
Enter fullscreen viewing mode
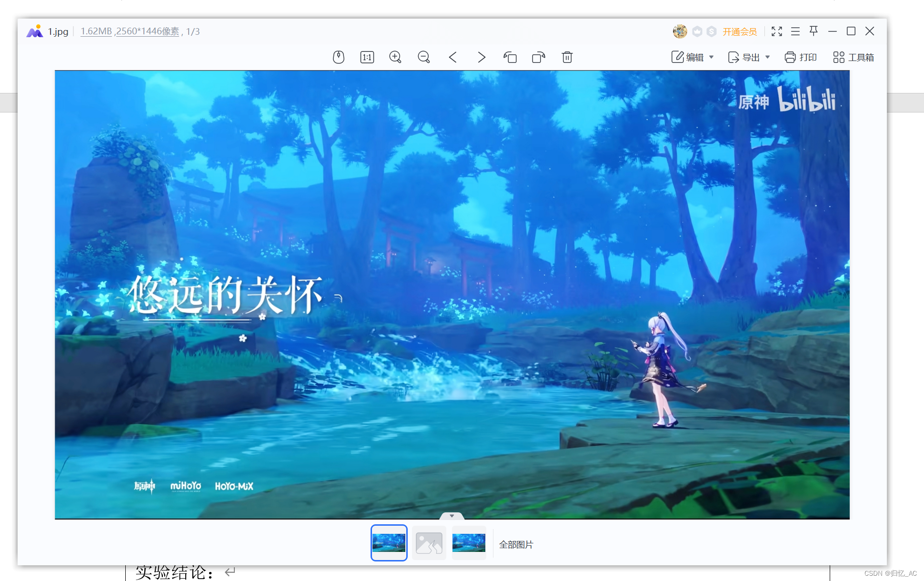tap(777, 31)
